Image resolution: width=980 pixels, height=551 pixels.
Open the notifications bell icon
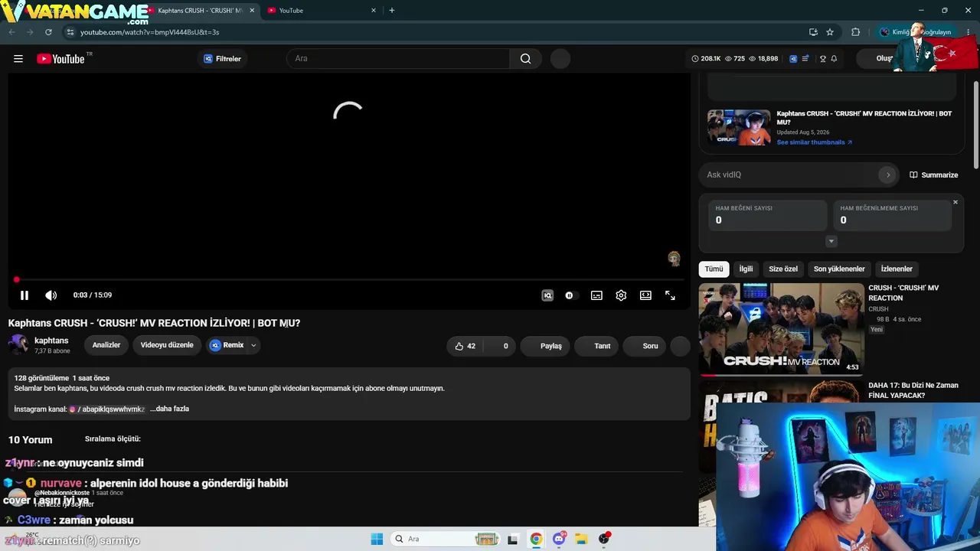[x=834, y=59]
